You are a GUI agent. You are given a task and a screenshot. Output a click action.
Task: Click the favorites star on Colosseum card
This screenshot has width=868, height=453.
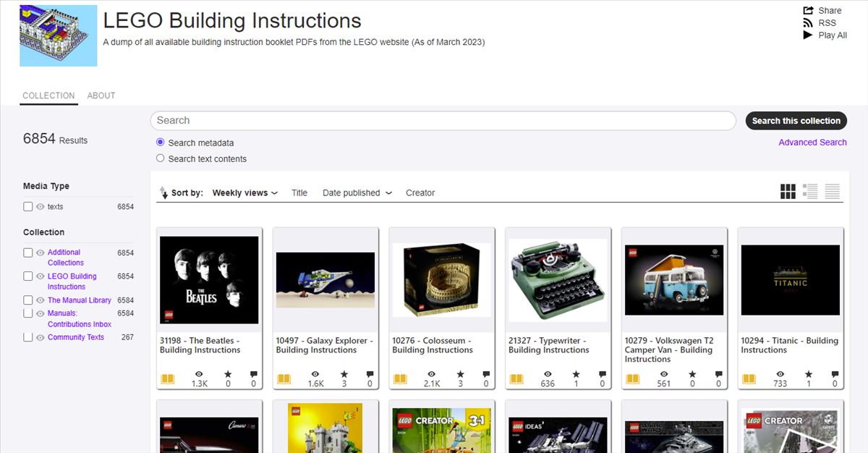460,375
